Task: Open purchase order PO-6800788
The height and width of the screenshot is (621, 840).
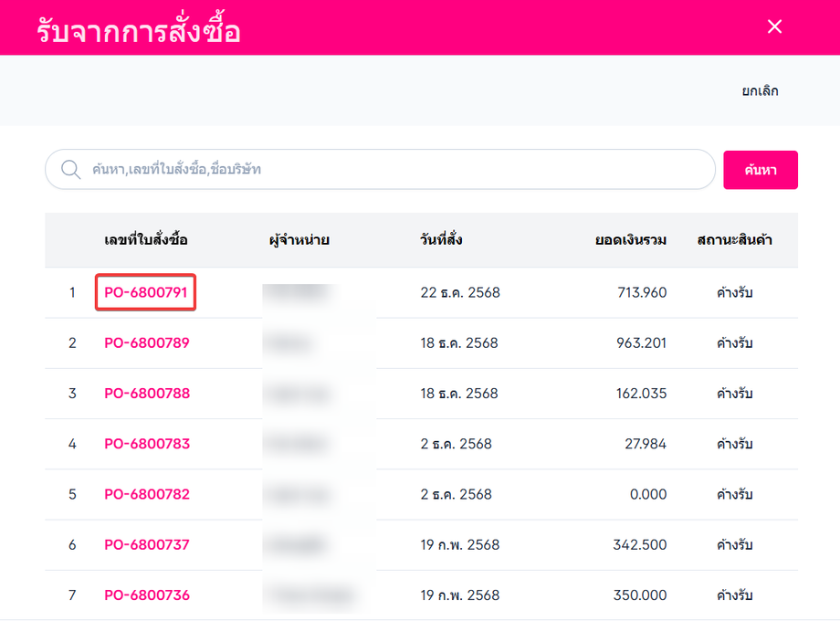Action: coord(147,394)
